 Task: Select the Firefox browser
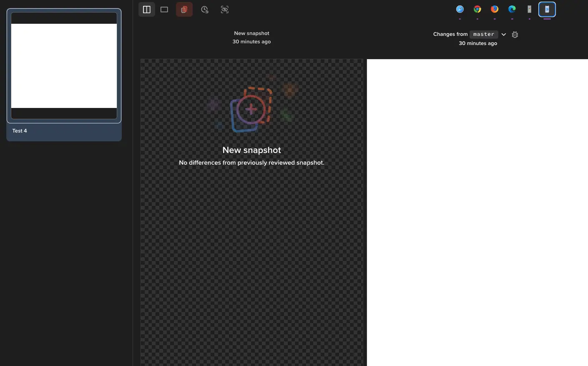coord(495,9)
